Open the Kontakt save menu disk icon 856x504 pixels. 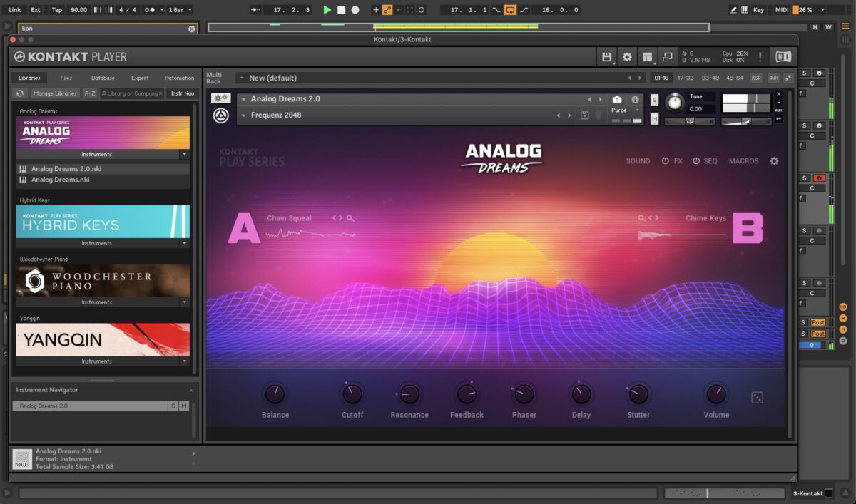(607, 57)
